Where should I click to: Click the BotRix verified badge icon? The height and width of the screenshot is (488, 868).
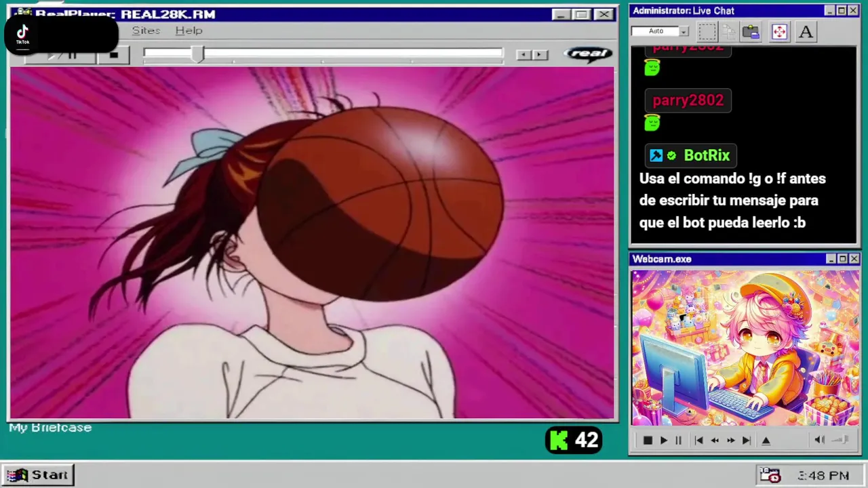(x=671, y=156)
